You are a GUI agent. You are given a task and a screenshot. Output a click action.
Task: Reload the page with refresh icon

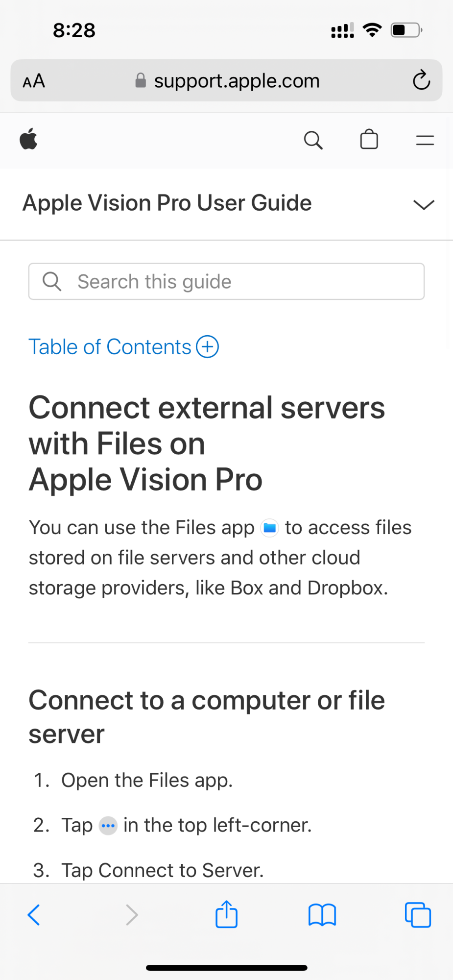point(421,80)
